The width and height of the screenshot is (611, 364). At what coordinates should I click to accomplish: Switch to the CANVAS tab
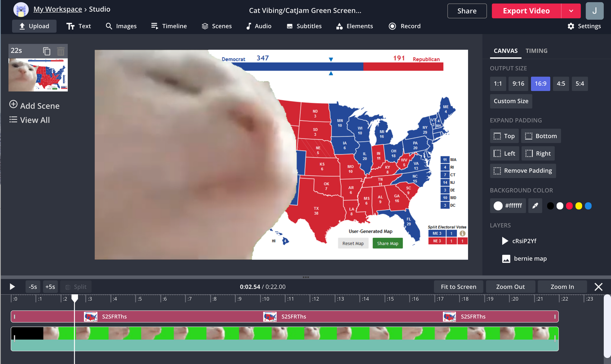[504, 51]
